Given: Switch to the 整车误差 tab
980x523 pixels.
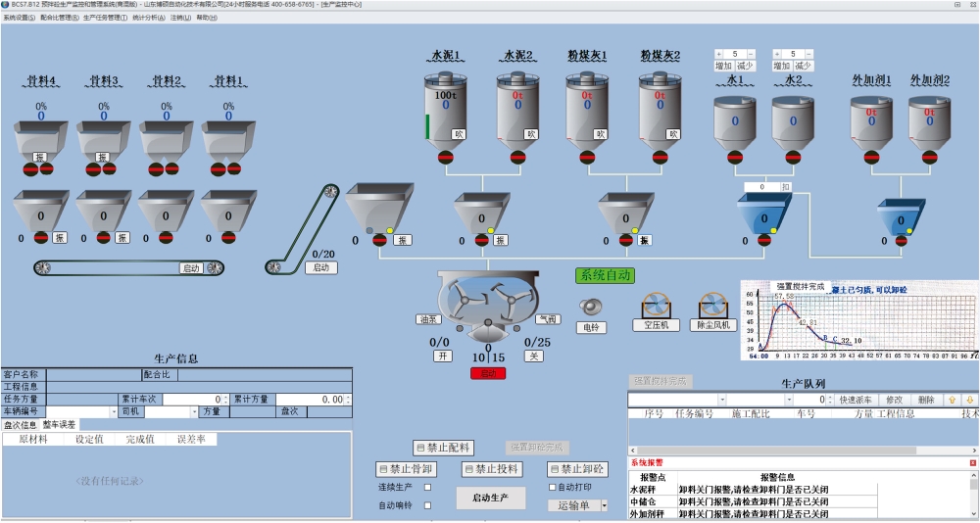Looking at the screenshot, I should (x=59, y=425).
